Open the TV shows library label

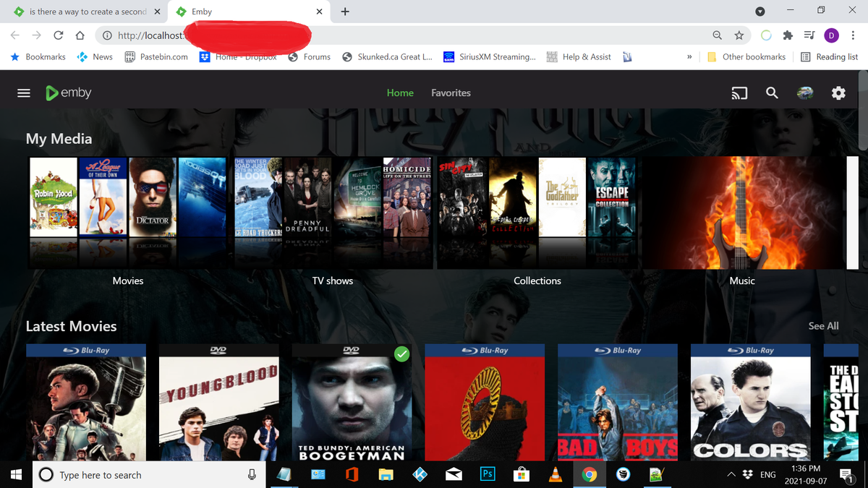pyautogui.click(x=333, y=281)
